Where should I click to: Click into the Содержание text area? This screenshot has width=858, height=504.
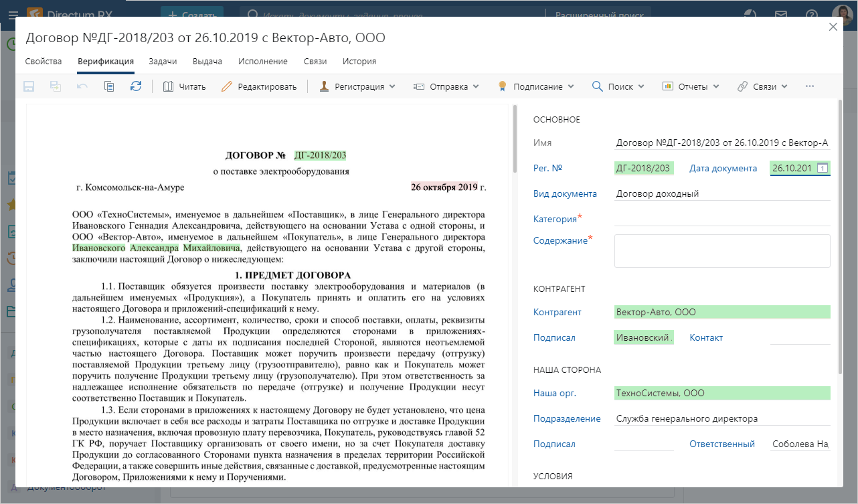[x=721, y=251]
